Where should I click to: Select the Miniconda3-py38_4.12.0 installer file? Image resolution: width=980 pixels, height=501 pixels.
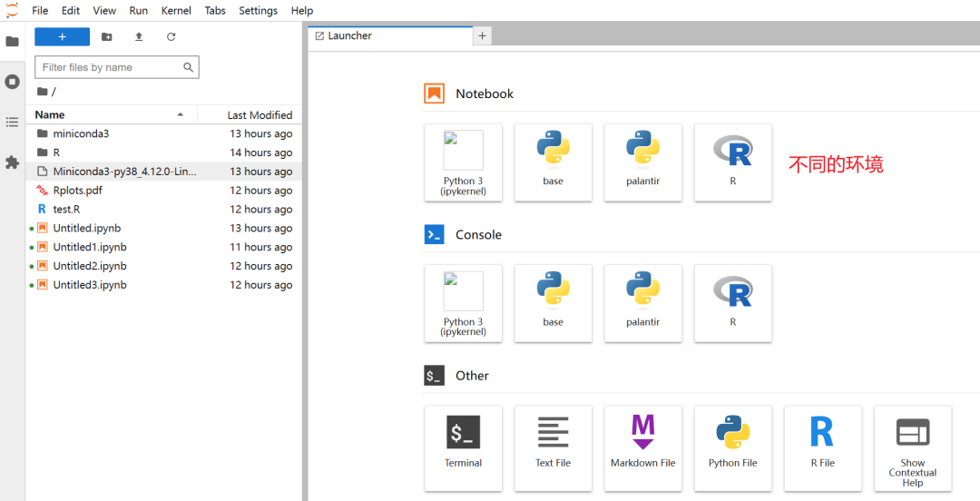[163, 172]
